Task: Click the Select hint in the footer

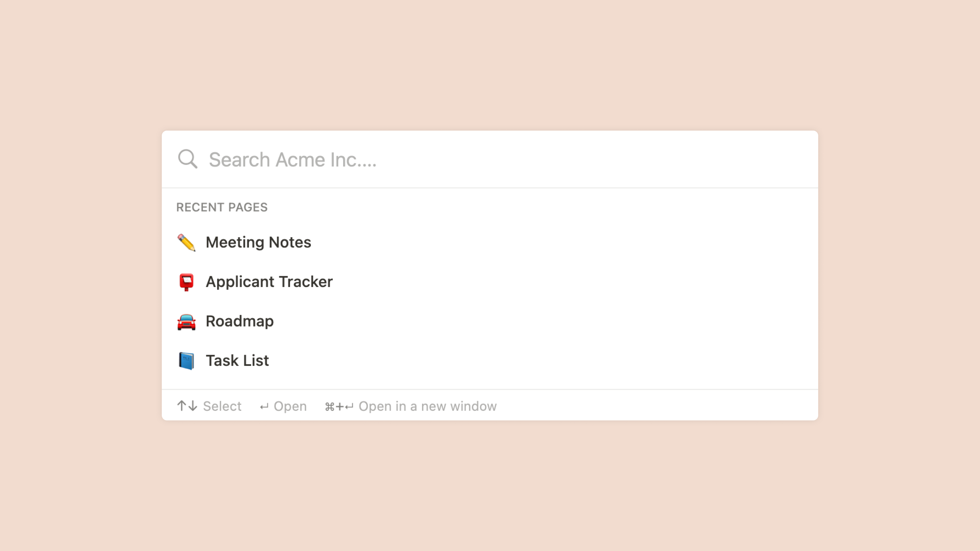Action: (222, 406)
